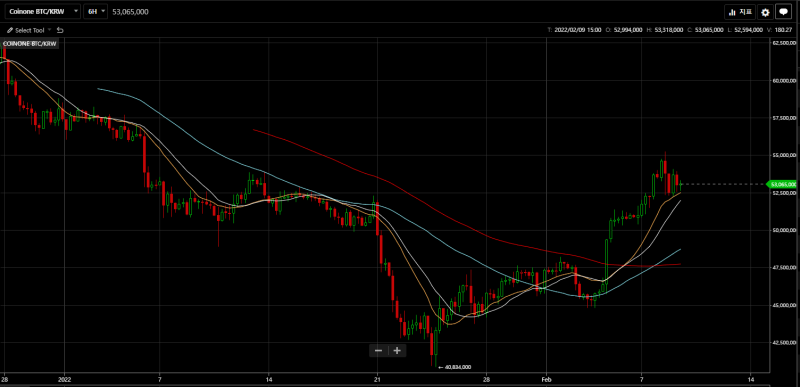Click the 60,000,000 price axis label
Screen dimensions: 800x387
784,81
